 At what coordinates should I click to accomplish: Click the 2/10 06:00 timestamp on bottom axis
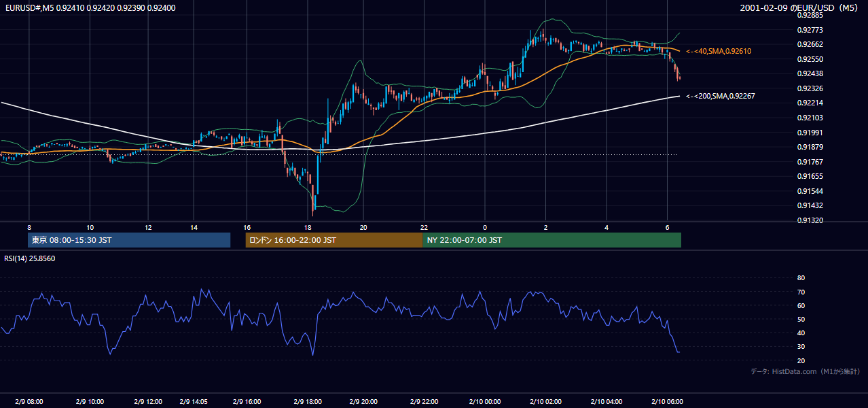click(x=668, y=401)
